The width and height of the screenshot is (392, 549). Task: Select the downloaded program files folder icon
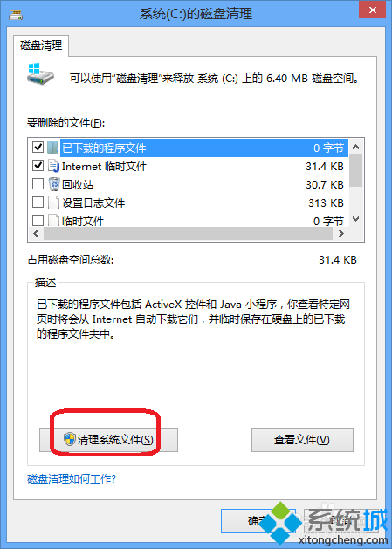click(53, 148)
